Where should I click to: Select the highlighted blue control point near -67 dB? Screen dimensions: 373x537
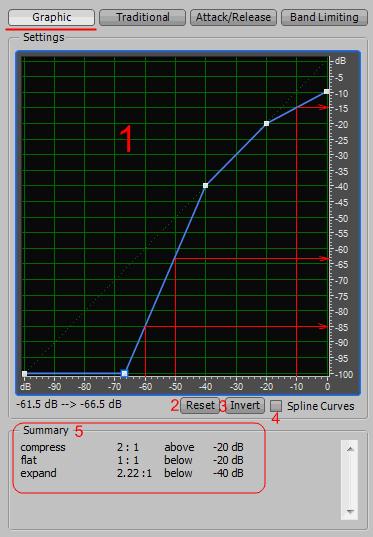pyautogui.click(x=124, y=373)
